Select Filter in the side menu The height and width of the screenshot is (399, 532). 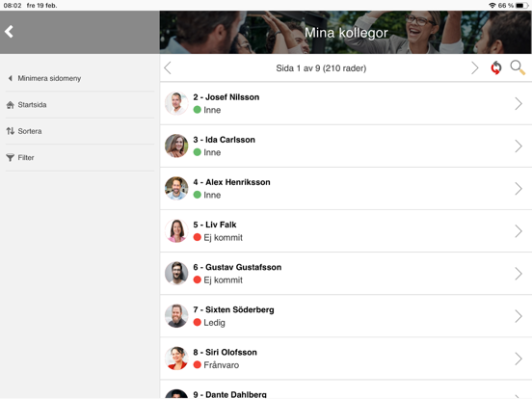coord(80,157)
